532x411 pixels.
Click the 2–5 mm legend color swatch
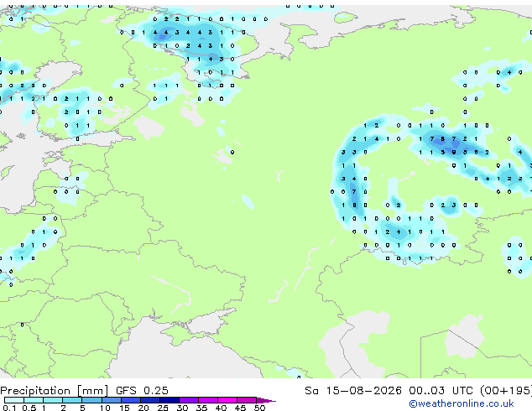coord(72,400)
